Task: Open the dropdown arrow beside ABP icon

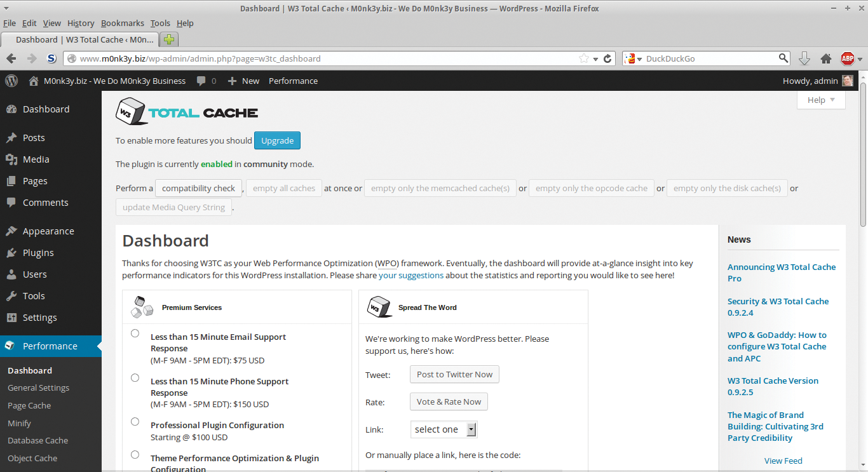Action: (860, 59)
